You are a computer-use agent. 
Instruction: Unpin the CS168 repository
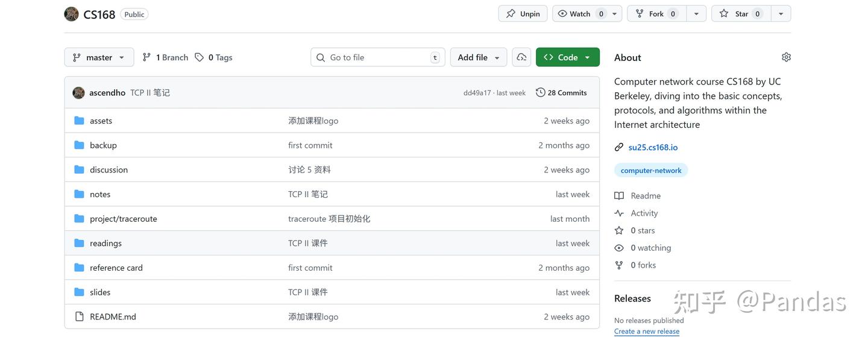pos(523,14)
